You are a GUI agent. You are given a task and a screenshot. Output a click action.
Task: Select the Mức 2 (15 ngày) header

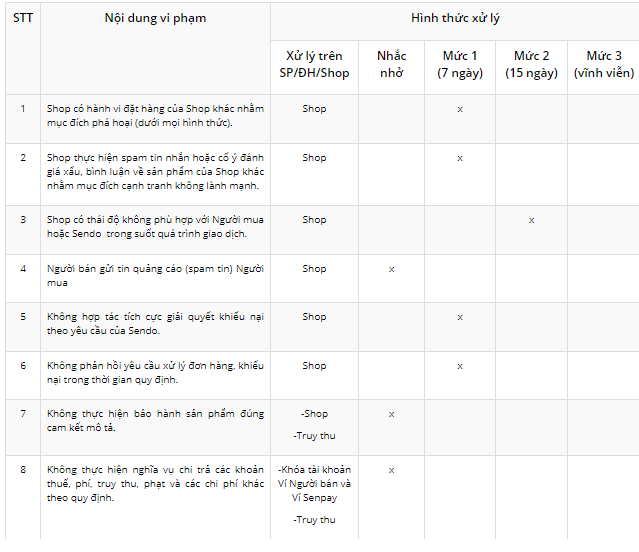pos(531,64)
